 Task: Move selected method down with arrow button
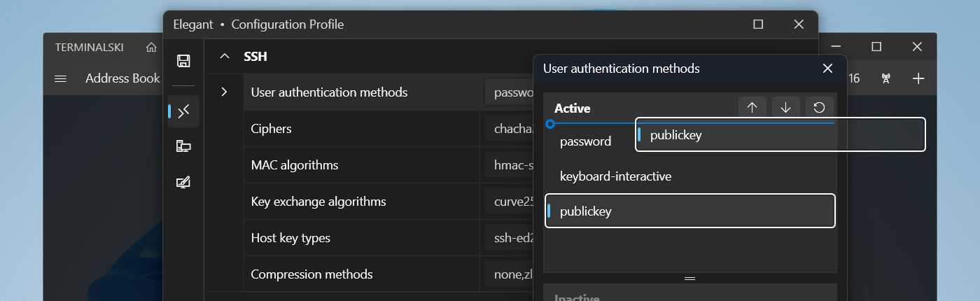[785, 107]
